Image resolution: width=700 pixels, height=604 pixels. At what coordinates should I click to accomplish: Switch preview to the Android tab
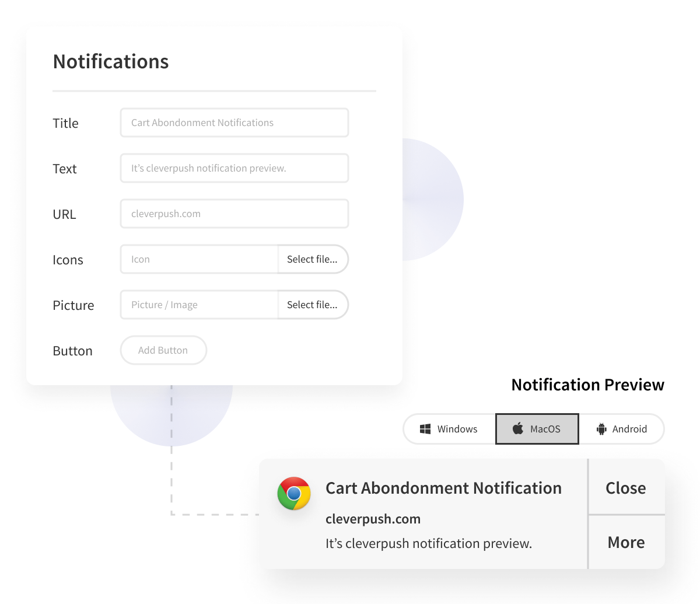(621, 429)
